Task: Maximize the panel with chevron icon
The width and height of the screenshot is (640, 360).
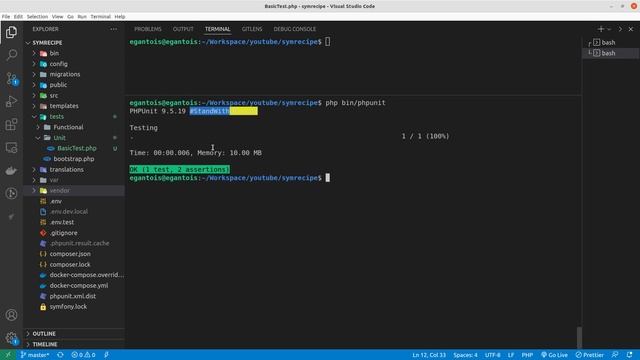Action: [x=620, y=29]
